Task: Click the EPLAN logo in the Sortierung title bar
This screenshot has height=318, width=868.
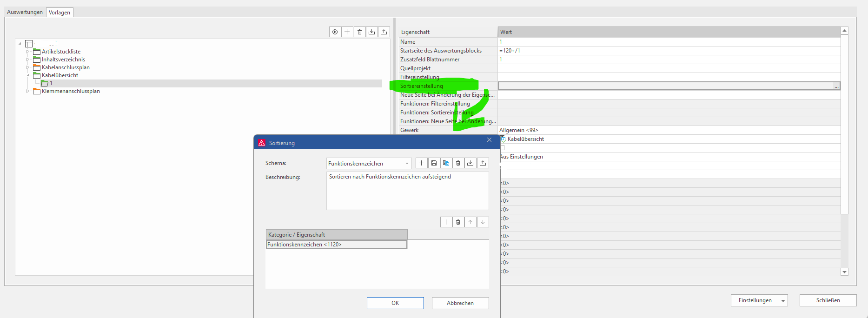Action: click(262, 143)
